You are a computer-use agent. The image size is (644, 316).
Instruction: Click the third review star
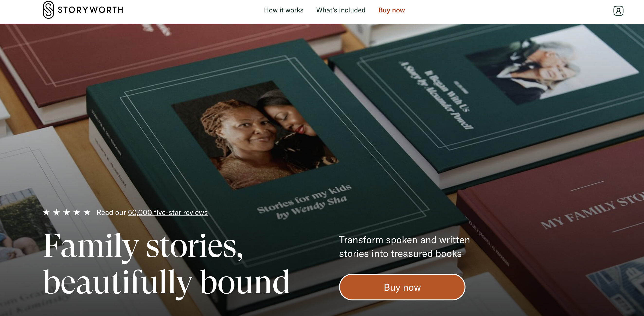(x=66, y=213)
